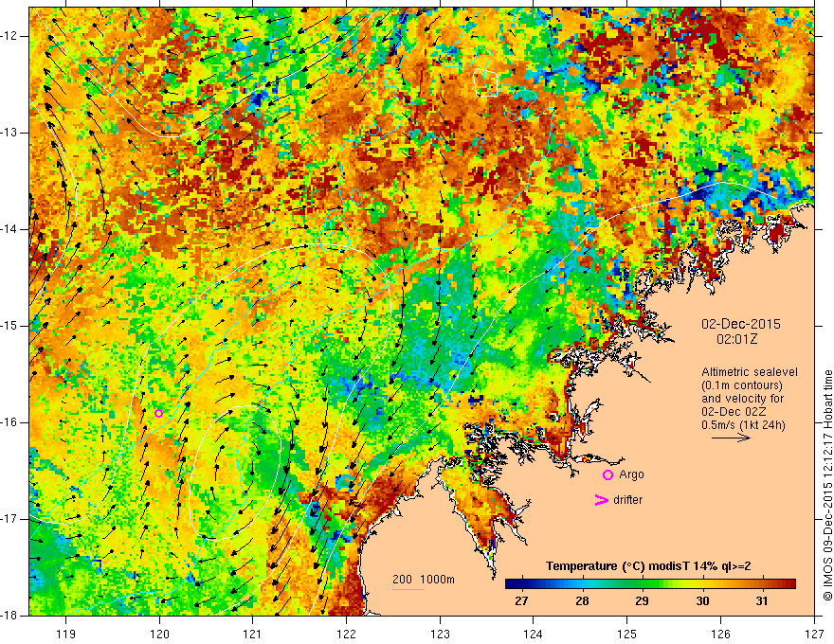Click the date text 02-Dec-2015
Image resolution: width=834 pixels, height=644 pixels.
(741, 324)
